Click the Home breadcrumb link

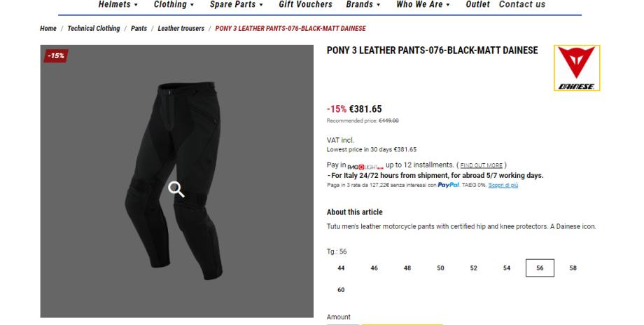click(48, 29)
